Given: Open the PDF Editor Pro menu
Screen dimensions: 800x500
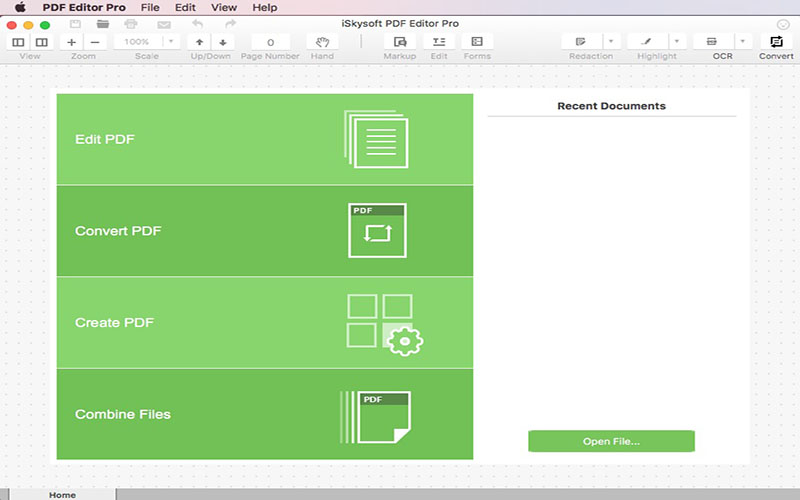Looking at the screenshot, I should click(x=84, y=8).
